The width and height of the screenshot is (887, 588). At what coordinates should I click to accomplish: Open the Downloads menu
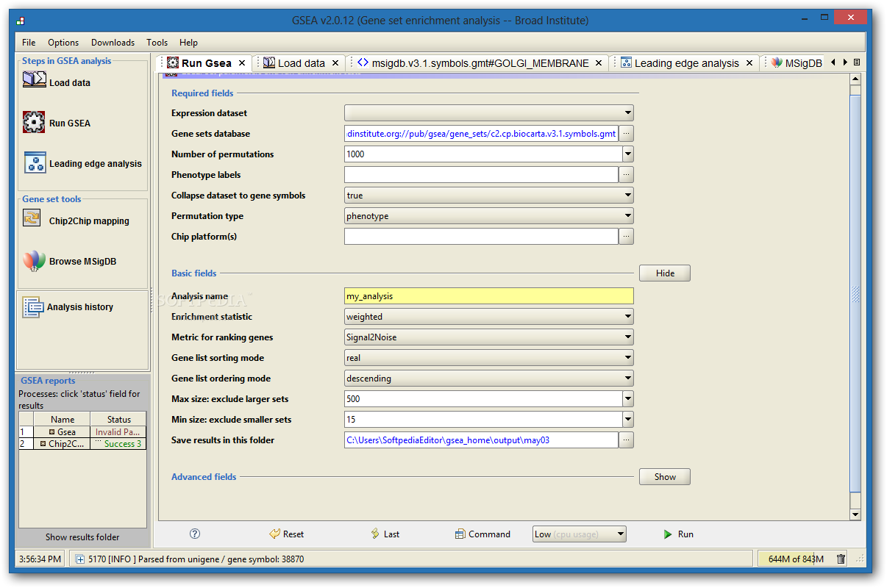tap(113, 43)
